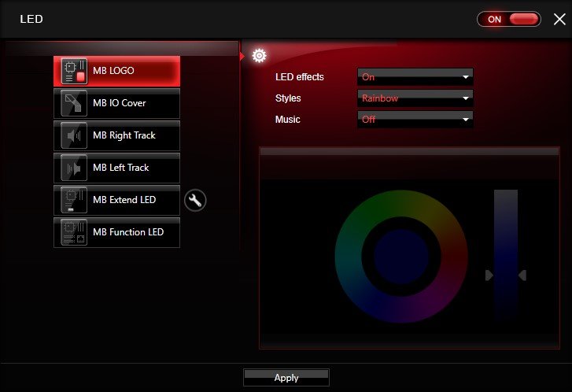Image resolution: width=572 pixels, height=392 pixels.
Task: Open the Styles dropdown showing Rainbow
Action: click(415, 98)
